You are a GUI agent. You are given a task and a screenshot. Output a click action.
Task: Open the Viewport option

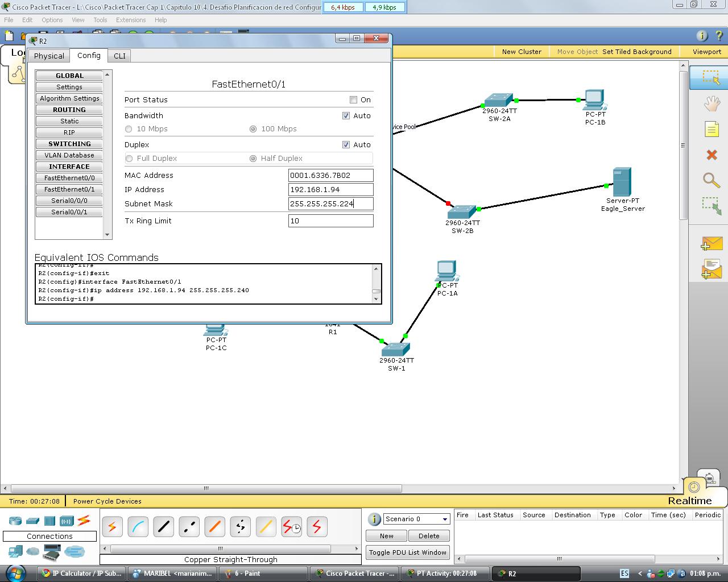pyautogui.click(x=707, y=52)
